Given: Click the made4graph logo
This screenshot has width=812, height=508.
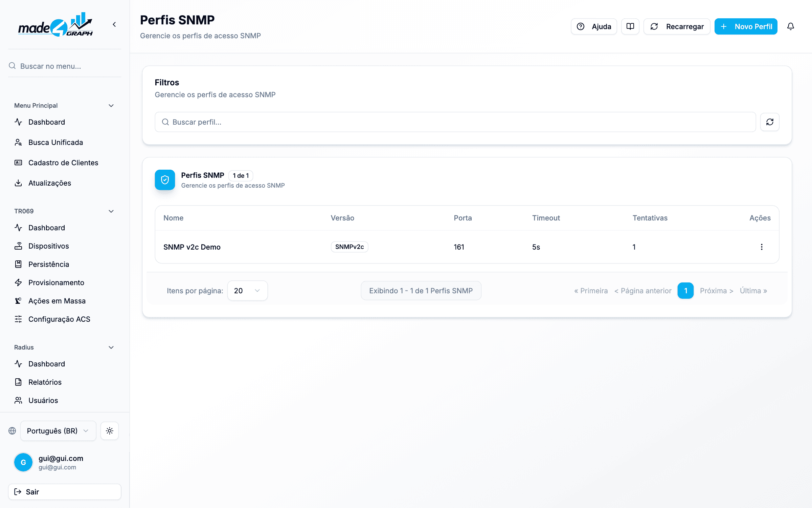Looking at the screenshot, I should [x=55, y=24].
